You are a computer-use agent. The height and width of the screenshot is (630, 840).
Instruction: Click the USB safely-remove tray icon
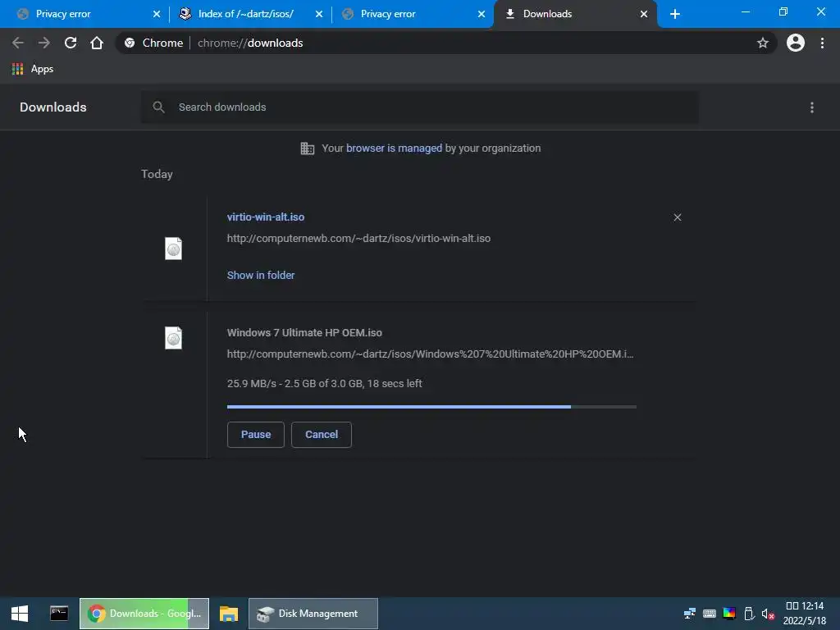749,614
